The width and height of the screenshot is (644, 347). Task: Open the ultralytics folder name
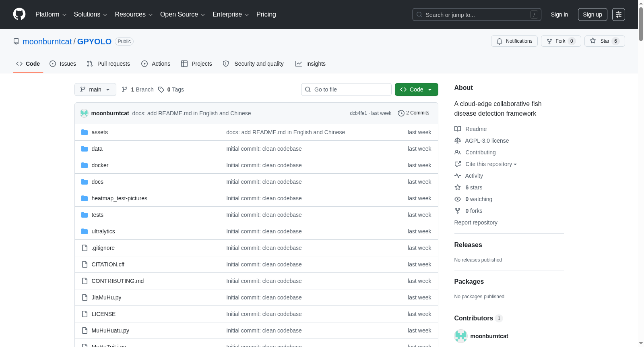click(103, 231)
